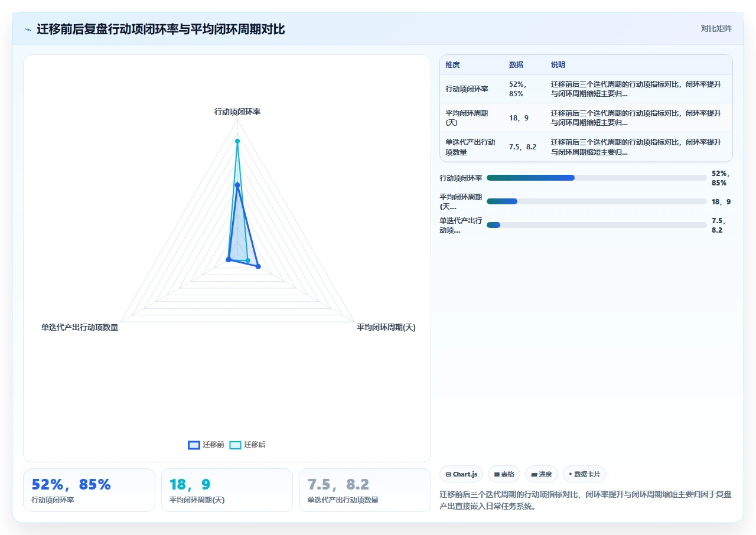Click the 对比矩阵 label in the header
The width and height of the screenshot is (756, 535).
[716, 28]
